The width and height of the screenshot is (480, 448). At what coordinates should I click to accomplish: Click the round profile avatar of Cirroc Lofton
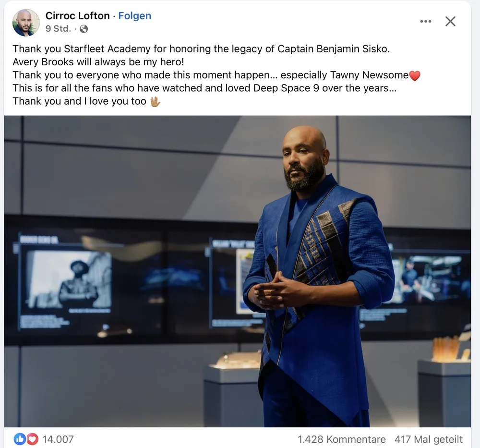(x=26, y=23)
